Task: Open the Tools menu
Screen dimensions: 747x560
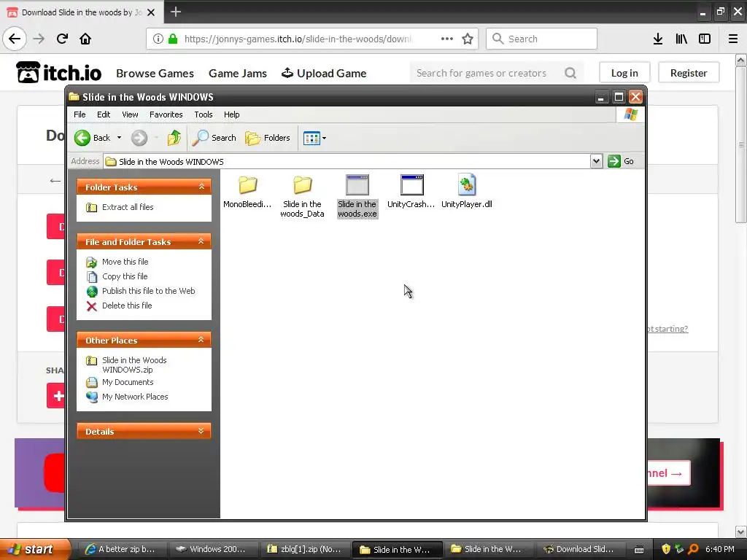Action: pyautogui.click(x=204, y=114)
